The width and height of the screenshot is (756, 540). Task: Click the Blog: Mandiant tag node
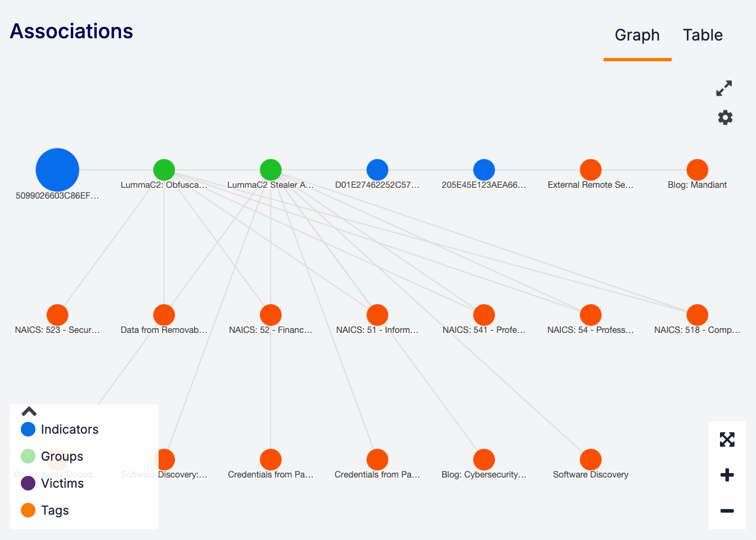tap(697, 169)
